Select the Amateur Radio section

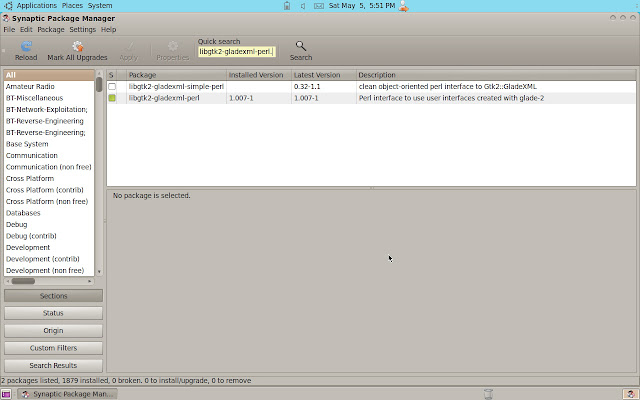[x=49, y=87]
